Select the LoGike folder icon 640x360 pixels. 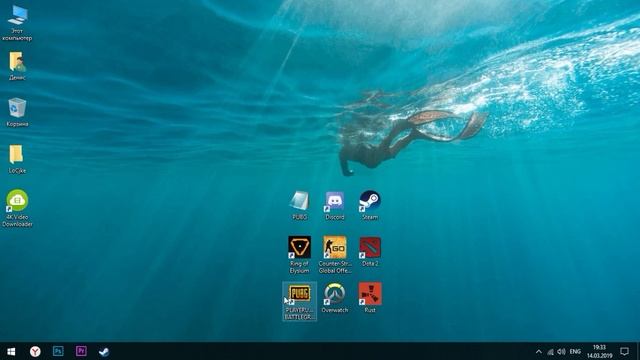click(17, 159)
